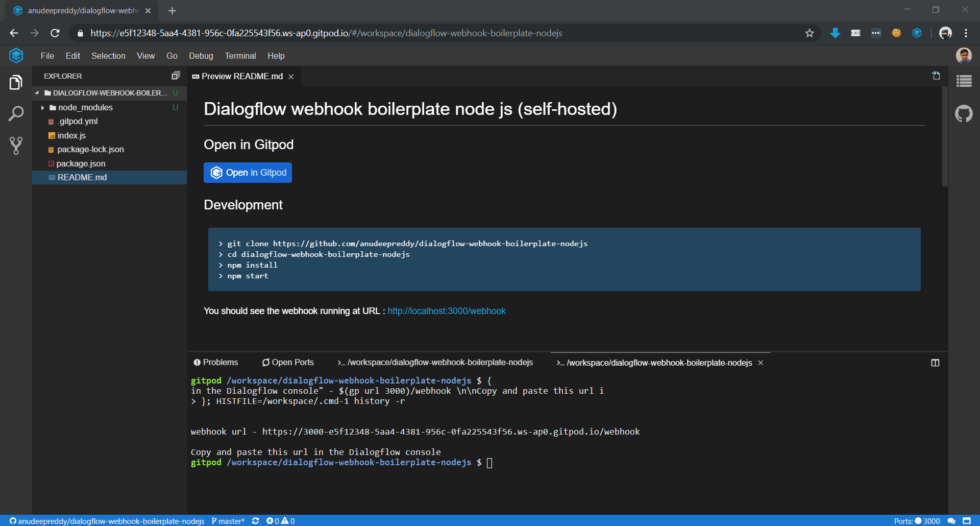Close the active terminal tab
980x526 pixels.
click(761, 363)
